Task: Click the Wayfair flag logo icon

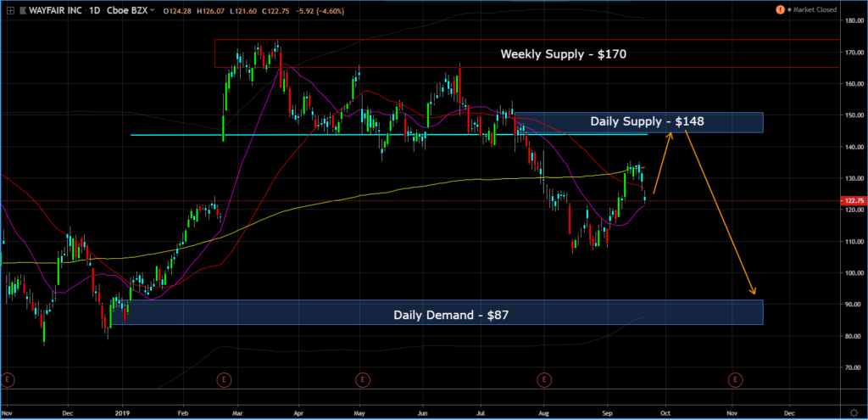Action: [x=23, y=10]
